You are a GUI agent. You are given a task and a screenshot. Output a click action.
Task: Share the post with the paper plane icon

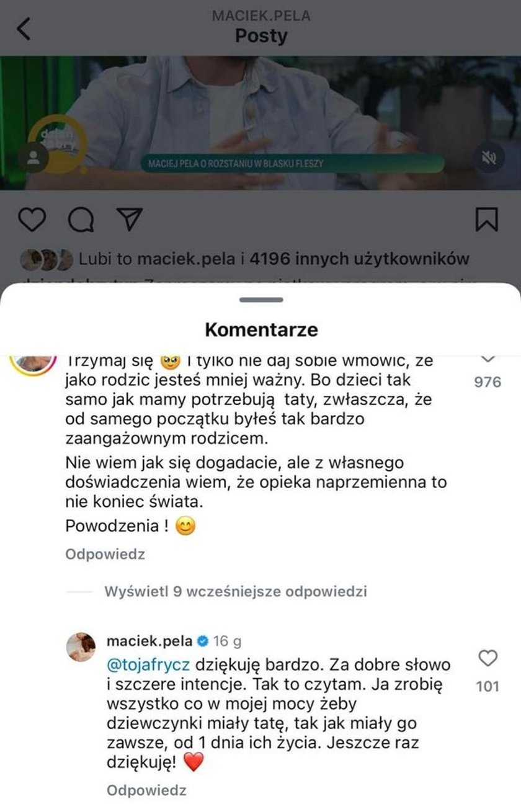coord(130,220)
